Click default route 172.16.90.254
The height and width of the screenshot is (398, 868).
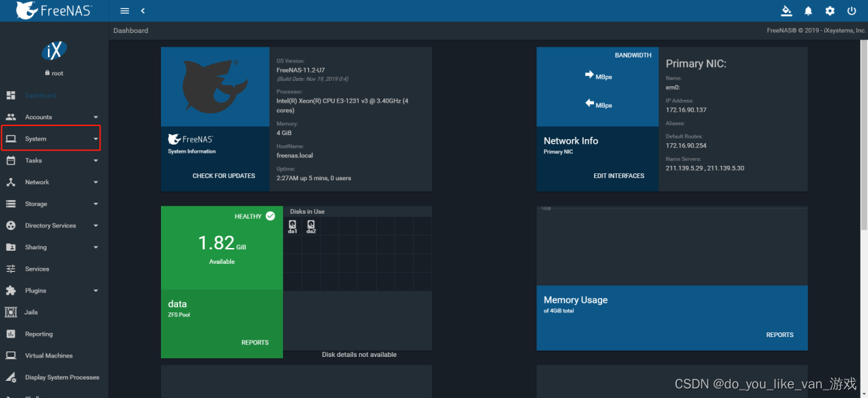click(x=686, y=145)
